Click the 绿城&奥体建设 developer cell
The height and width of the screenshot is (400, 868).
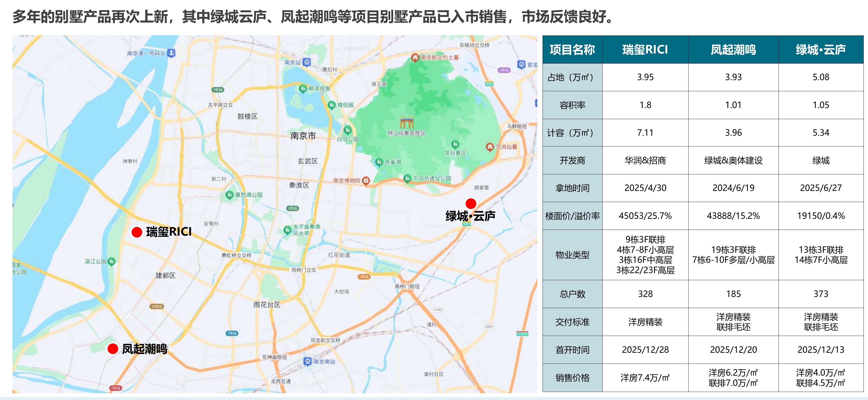[734, 160]
